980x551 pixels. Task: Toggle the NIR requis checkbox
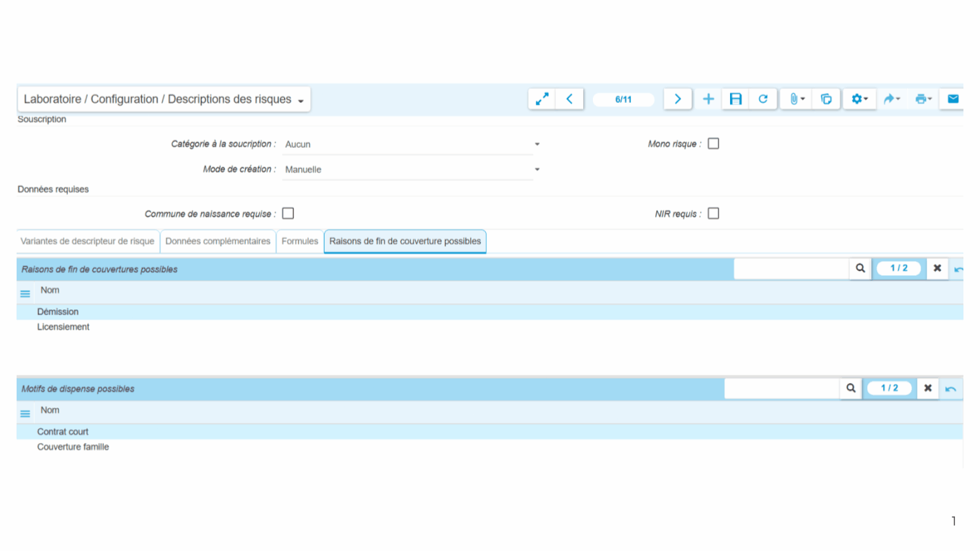pyautogui.click(x=713, y=214)
